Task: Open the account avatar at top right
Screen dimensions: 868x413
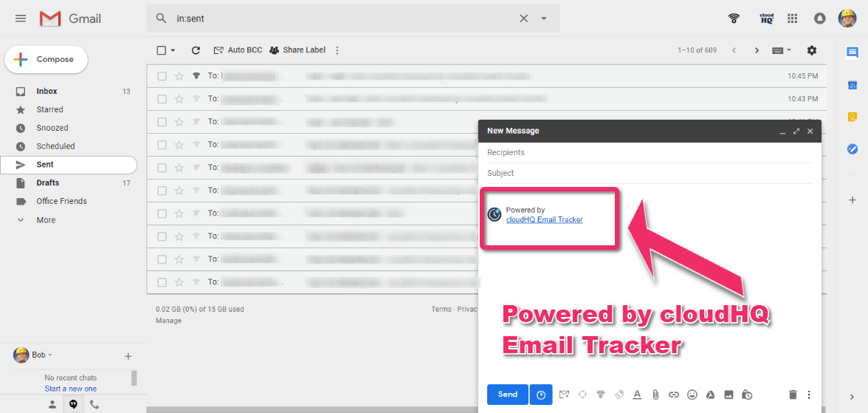Action: point(847,18)
